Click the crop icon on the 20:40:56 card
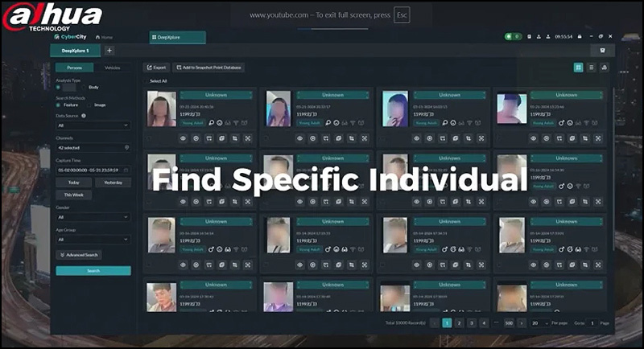644x349 pixels. point(235,138)
